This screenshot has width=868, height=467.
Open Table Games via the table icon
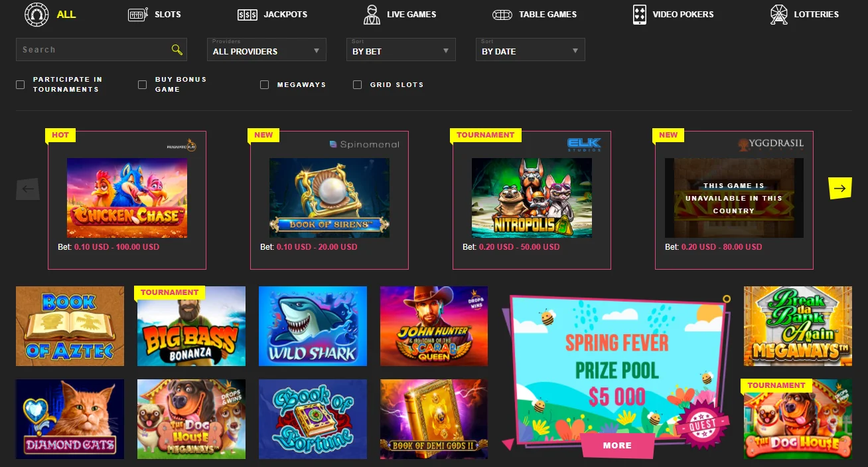[502, 14]
